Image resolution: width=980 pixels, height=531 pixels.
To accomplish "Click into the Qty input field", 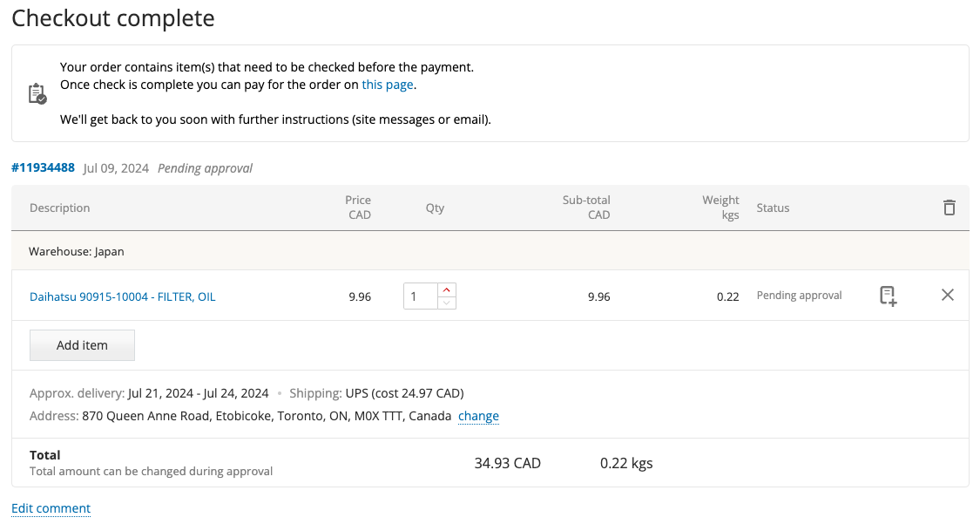I will click(x=420, y=296).
